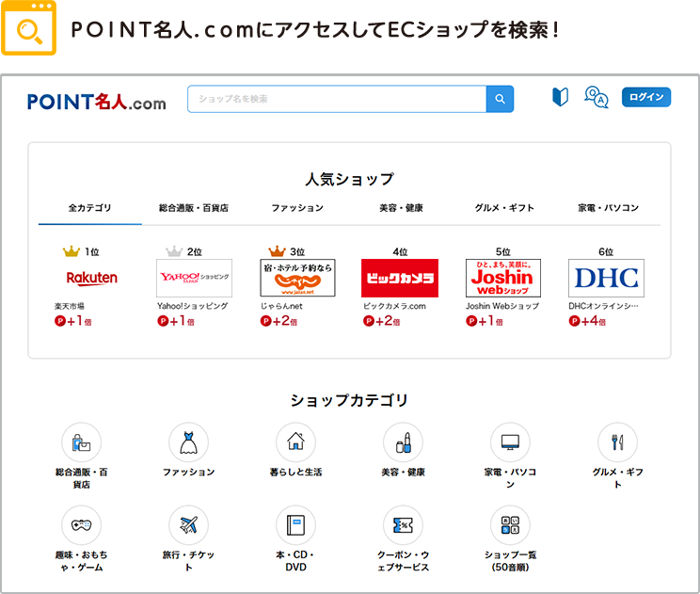
Task: Open the グルメ・ギフト tab
Action: 504,208
